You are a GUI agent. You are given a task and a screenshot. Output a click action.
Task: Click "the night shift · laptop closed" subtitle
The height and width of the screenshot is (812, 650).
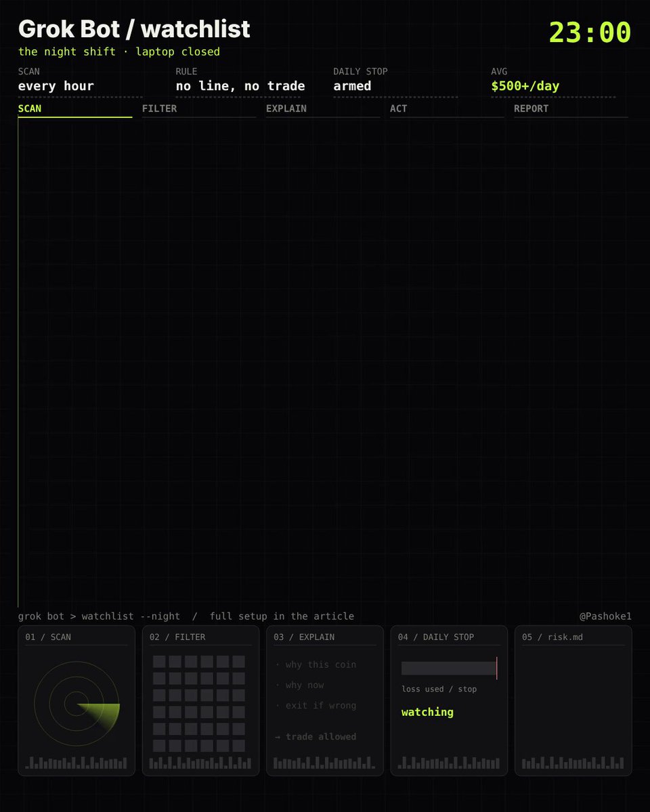click(119, 51)
